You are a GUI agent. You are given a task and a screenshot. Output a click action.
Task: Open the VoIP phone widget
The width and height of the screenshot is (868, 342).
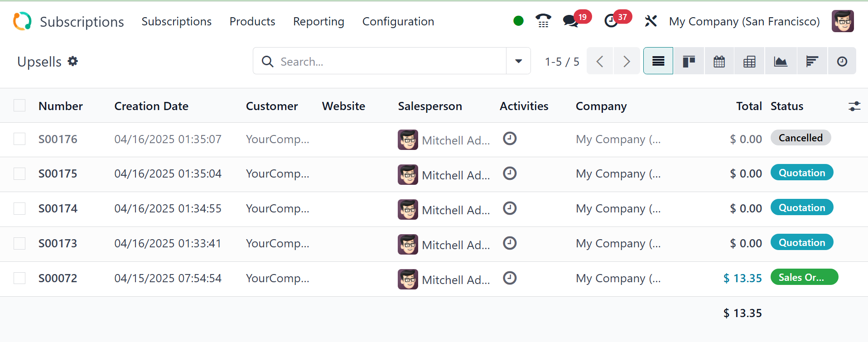(543, 21)
